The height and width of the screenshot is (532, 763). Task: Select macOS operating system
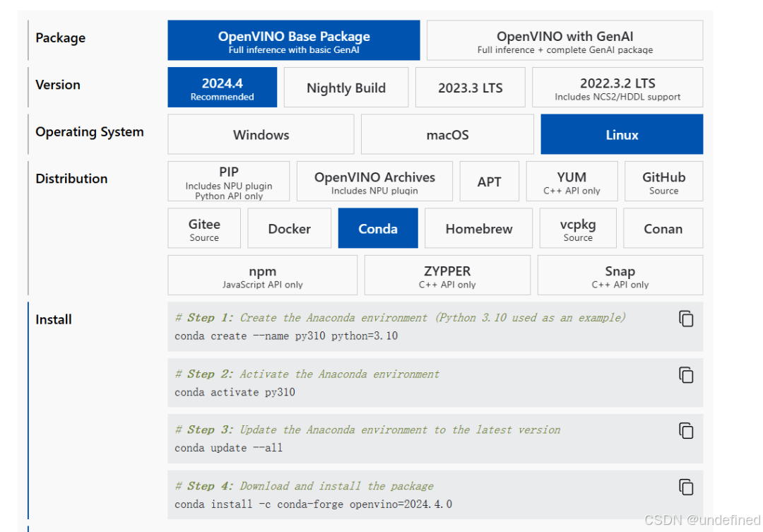coord(447,134)
